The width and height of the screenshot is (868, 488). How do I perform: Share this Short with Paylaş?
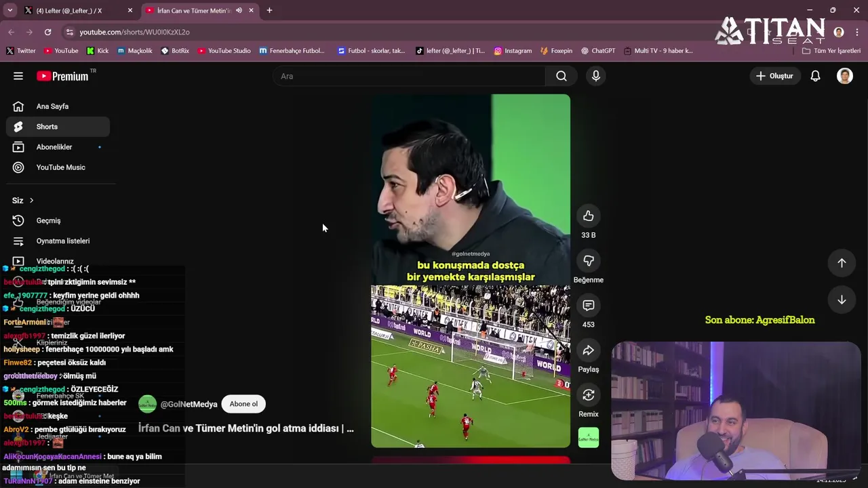click(x=589, y=350)
